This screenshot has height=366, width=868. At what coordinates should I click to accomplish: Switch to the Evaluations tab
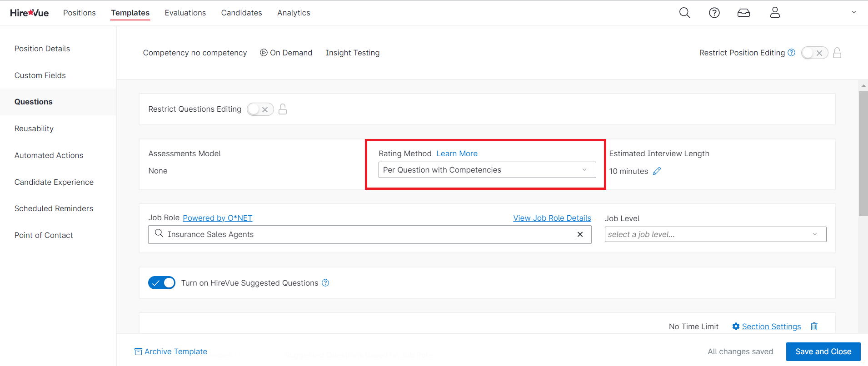pos(185,13)
